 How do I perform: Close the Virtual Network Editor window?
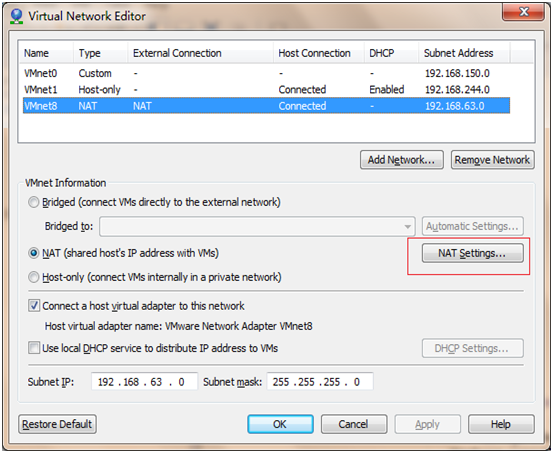coord(524,13)
